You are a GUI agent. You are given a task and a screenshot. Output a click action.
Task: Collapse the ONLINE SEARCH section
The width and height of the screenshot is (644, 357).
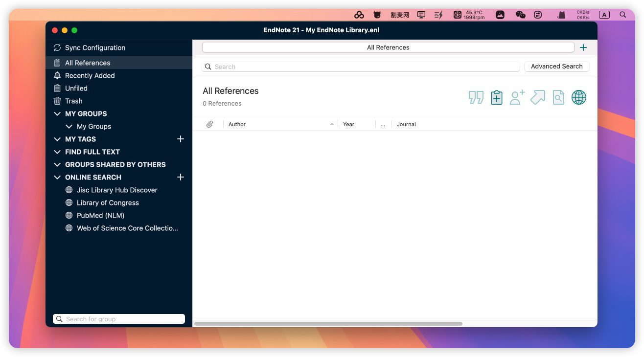coord(57,177)
